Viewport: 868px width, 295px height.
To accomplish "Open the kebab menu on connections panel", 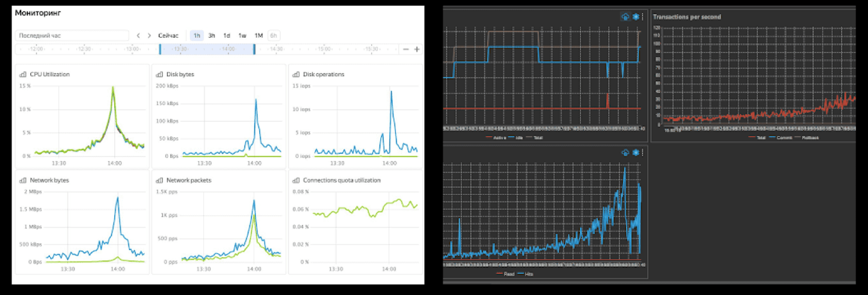I will pyautogui.click(x=642, y=17).
